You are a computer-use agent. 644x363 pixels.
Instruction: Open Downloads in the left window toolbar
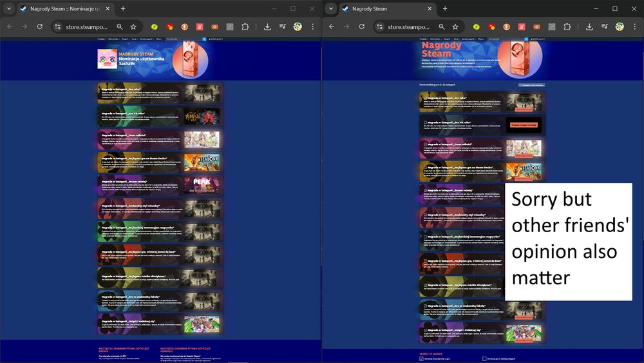(267, 26)
